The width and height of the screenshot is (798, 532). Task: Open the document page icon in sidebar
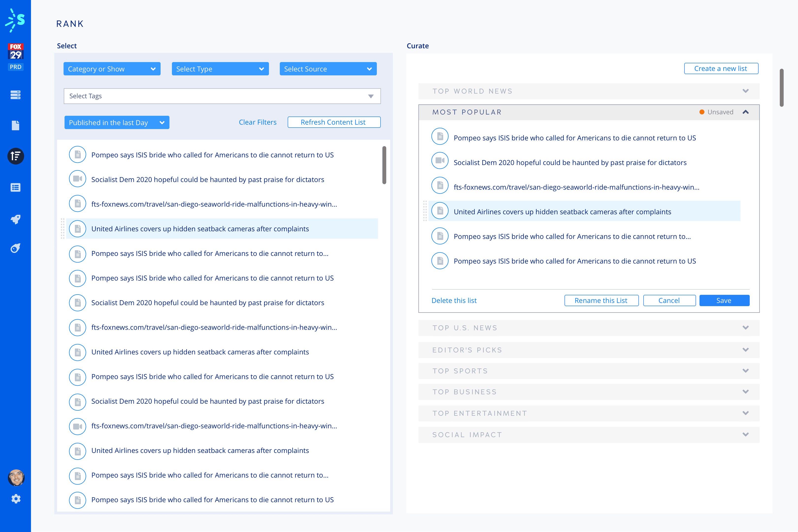[x=16, y=125]
